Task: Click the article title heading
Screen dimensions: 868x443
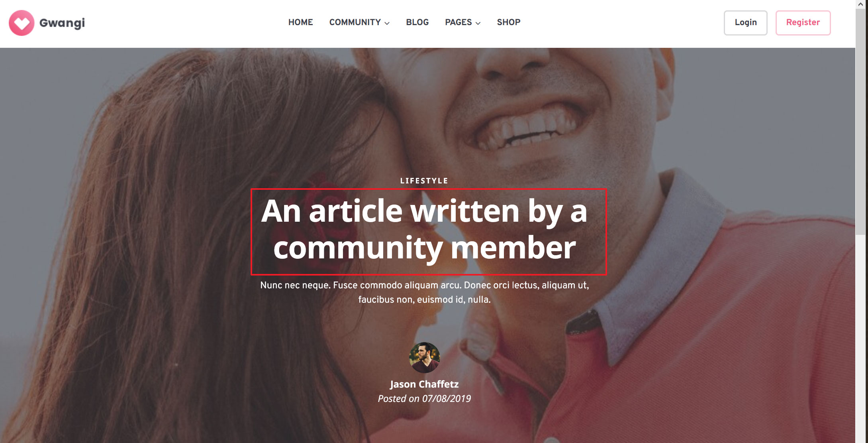Action: pyautogui.click(x=424, y=229)
